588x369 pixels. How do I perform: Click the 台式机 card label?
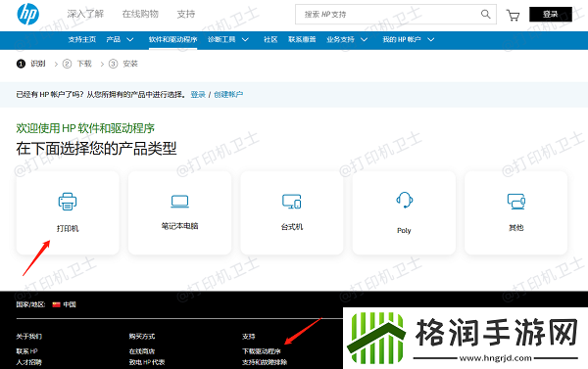(292, 227)
